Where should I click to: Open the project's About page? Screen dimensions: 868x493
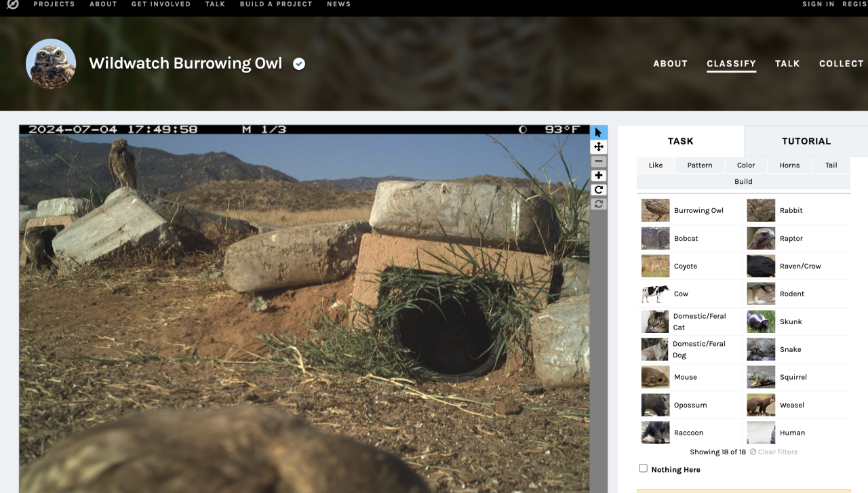click(670, 64)
